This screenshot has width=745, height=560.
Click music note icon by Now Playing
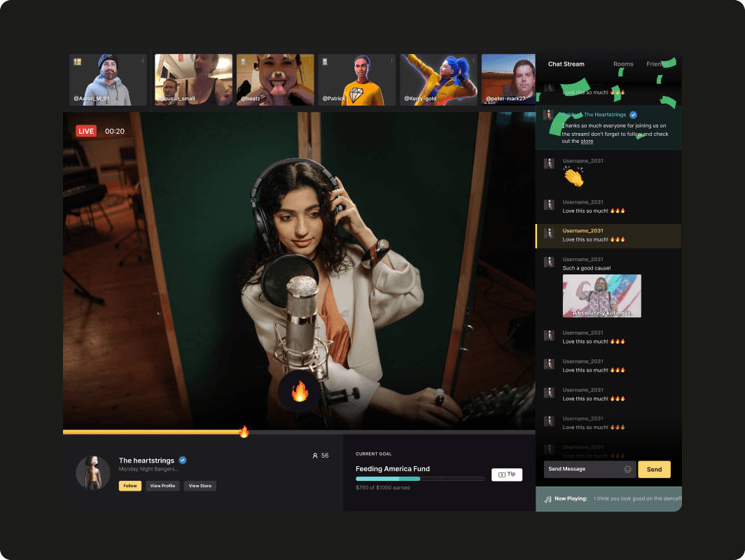tap(548, 499)
